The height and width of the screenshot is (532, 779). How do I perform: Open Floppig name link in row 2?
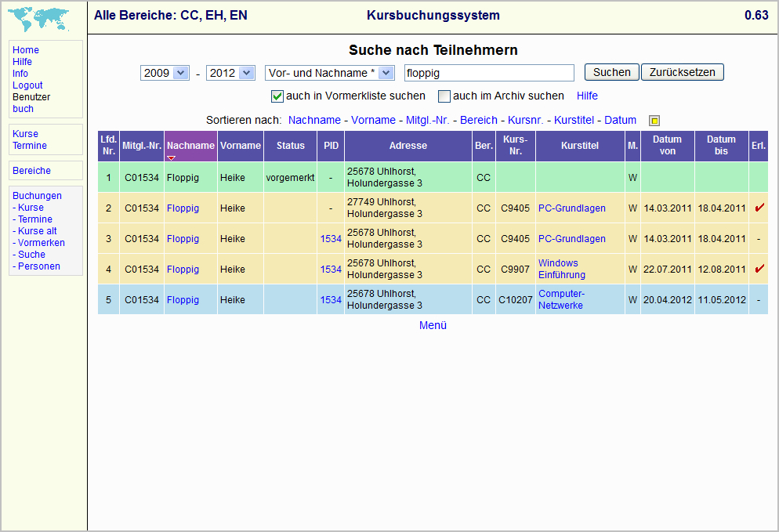click(183, 208)
